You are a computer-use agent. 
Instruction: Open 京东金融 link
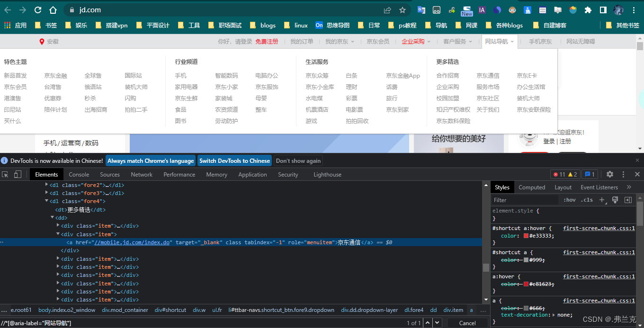click(x=55, y=75)
